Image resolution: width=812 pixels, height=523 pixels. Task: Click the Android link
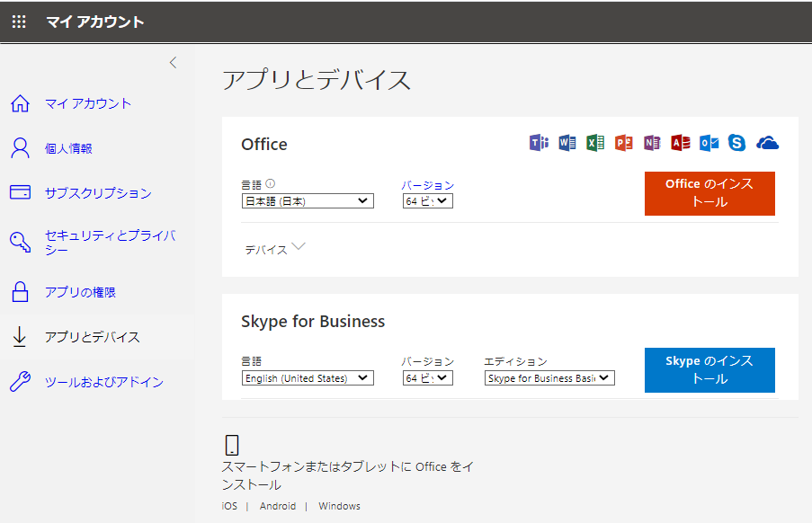(278, 506)
